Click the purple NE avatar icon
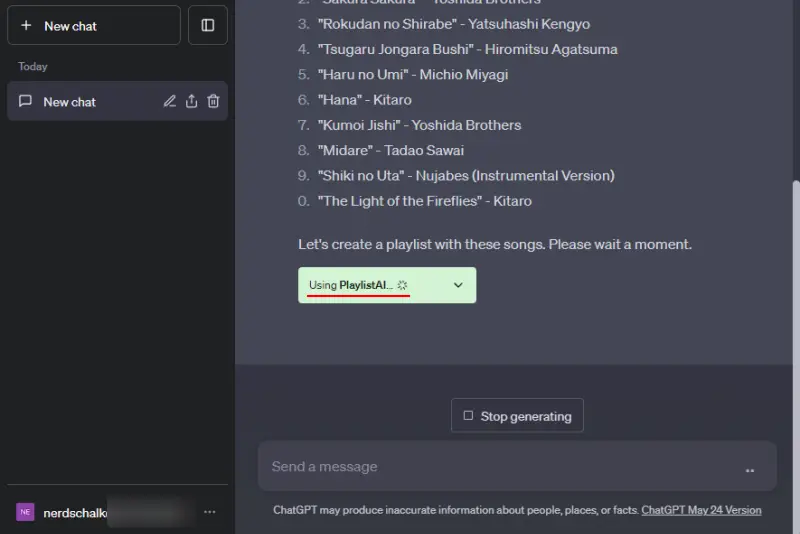The height and width of the screenshot is (534, 800). [x=25, y=512]
